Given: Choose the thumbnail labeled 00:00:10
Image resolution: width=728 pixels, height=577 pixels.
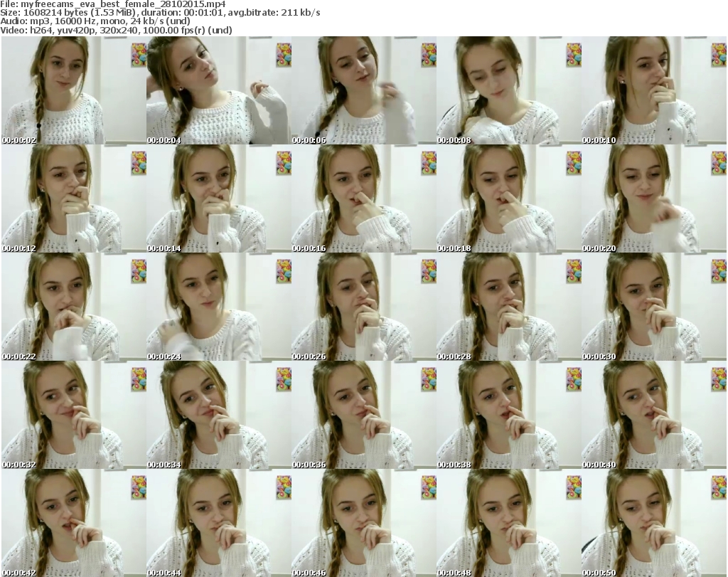Looking at the screenshot, I should pyautogui.click(x=654, y=90).
